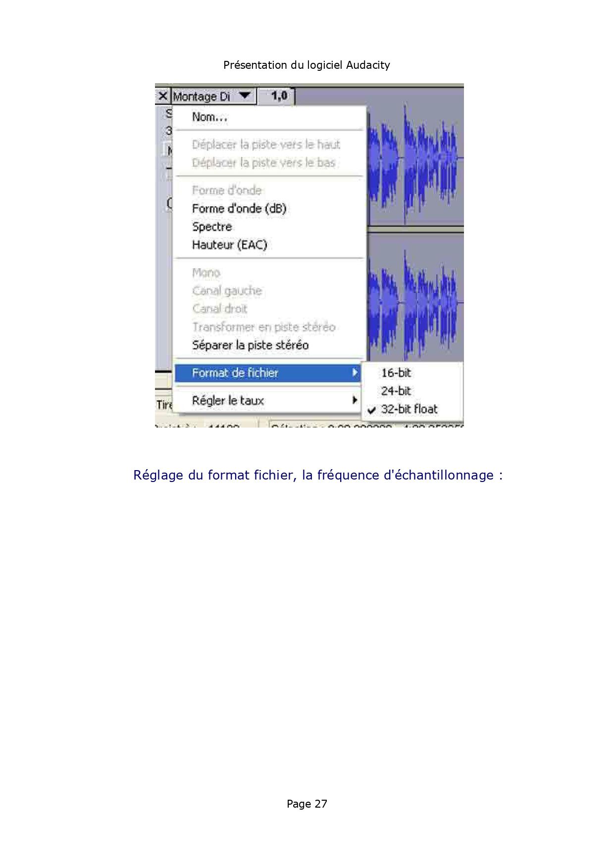Click Déplacer la piste vers le haut
This screenshot has height=868, width=614.
pos(266,145)
